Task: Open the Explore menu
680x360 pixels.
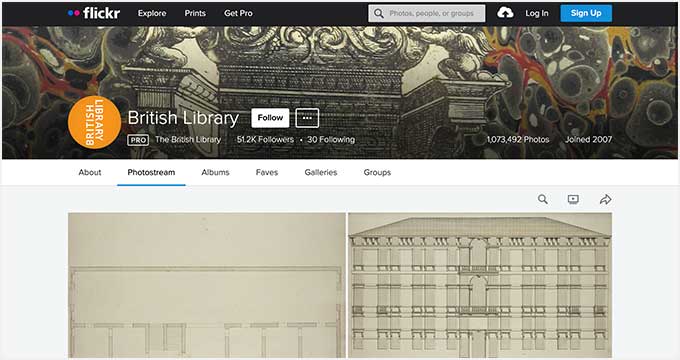Action: tap(152, 13)
